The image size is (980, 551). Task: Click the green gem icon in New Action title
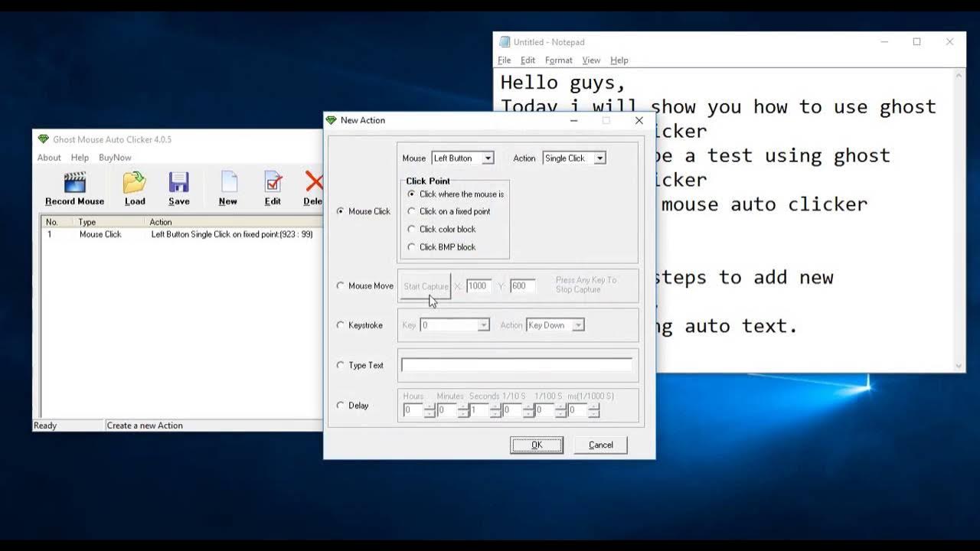332,120
